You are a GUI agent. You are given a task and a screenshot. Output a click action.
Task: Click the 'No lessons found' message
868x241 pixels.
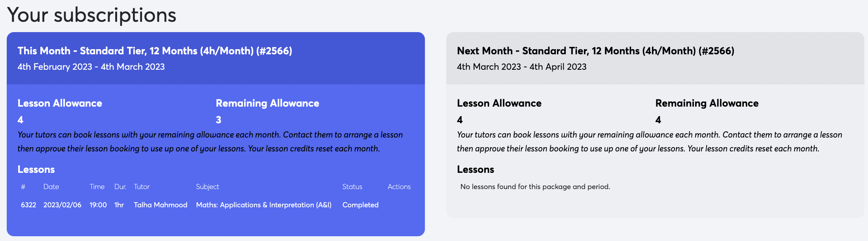tap(535, 187)
